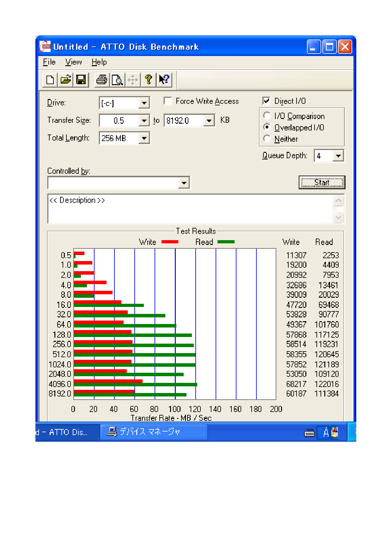This screenshot has height=555, width=392.
Task: Click the 'Transfer Rate - MB / Sec' axis label
Action: click(171, 418)
